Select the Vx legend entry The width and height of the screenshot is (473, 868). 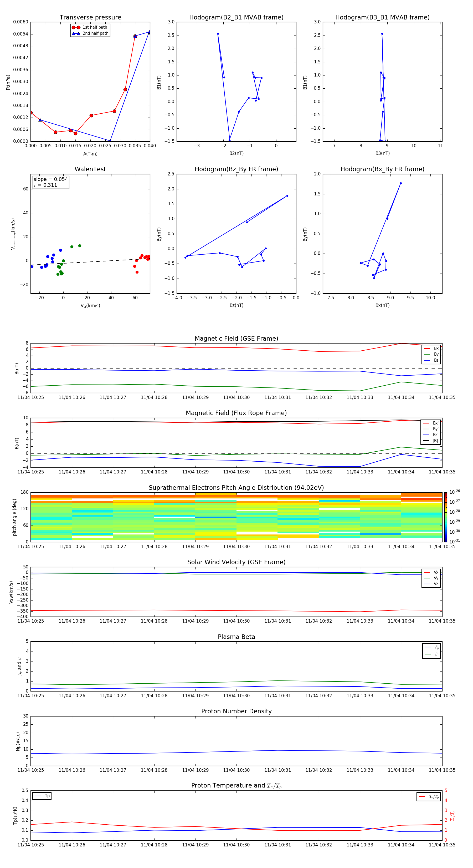tap(431, 572)
